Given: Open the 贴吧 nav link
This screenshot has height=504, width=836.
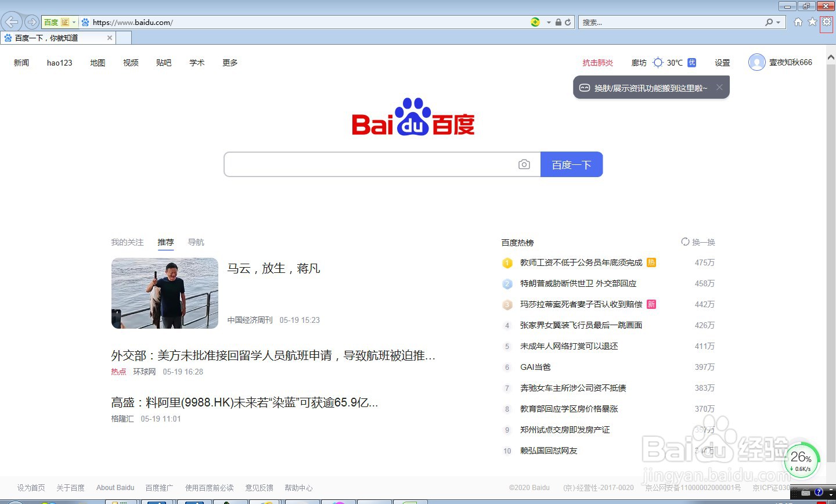Looking at the screenshot, I should point(164,63).
